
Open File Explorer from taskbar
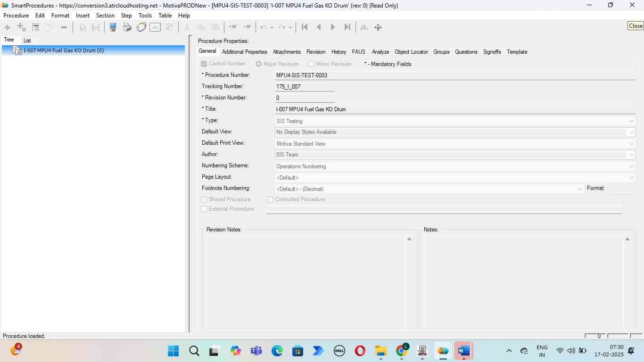click(x=380, y=351)
